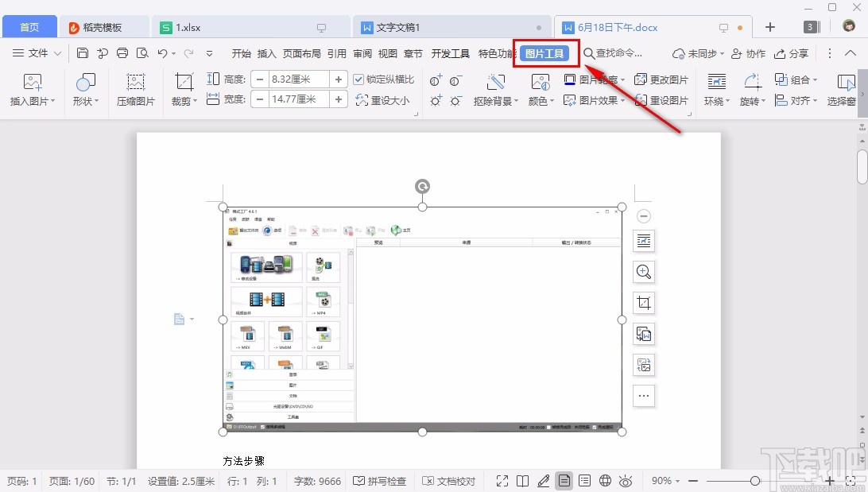Enable the 拼写检查 spell check option
868x492 pixels.
tap(379, 480)
